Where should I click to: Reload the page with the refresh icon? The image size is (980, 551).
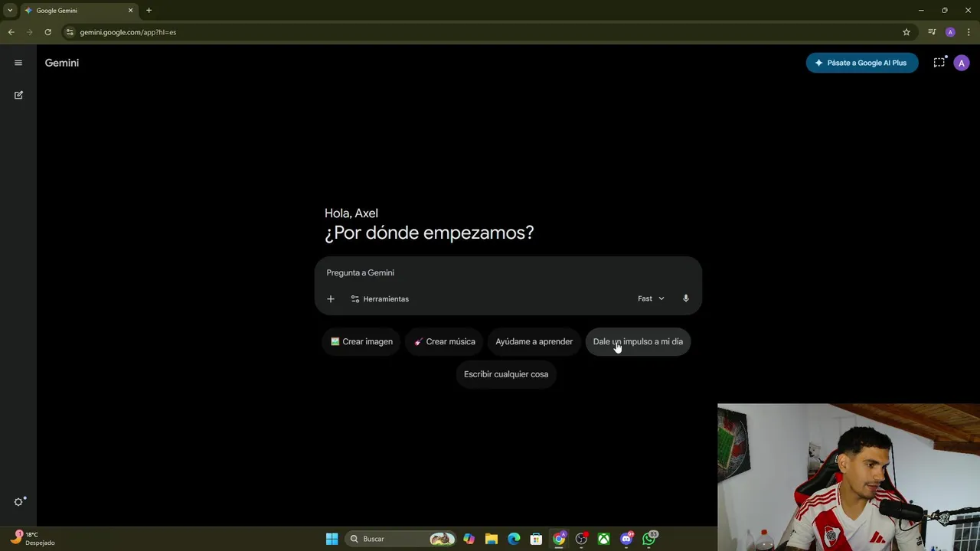tap(47, 32)
